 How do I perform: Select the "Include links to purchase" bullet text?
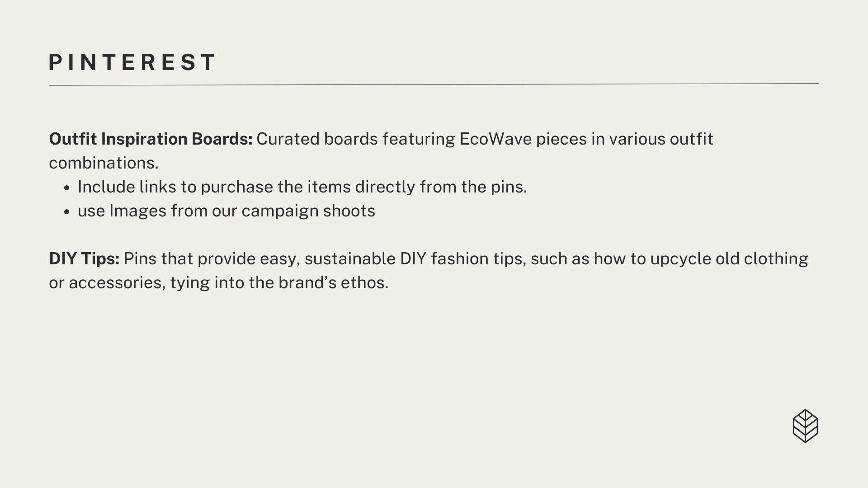(302, 187)
